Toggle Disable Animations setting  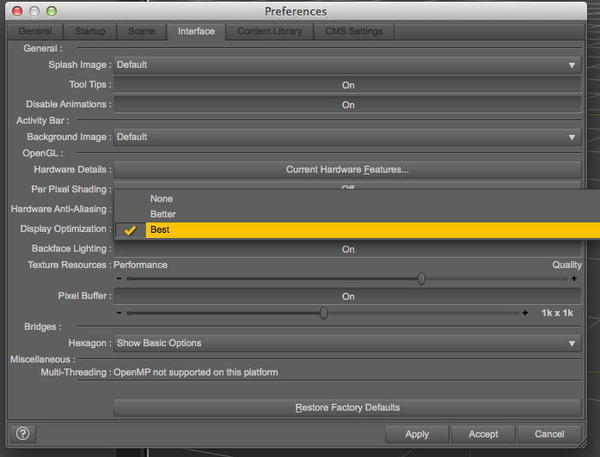348,104
